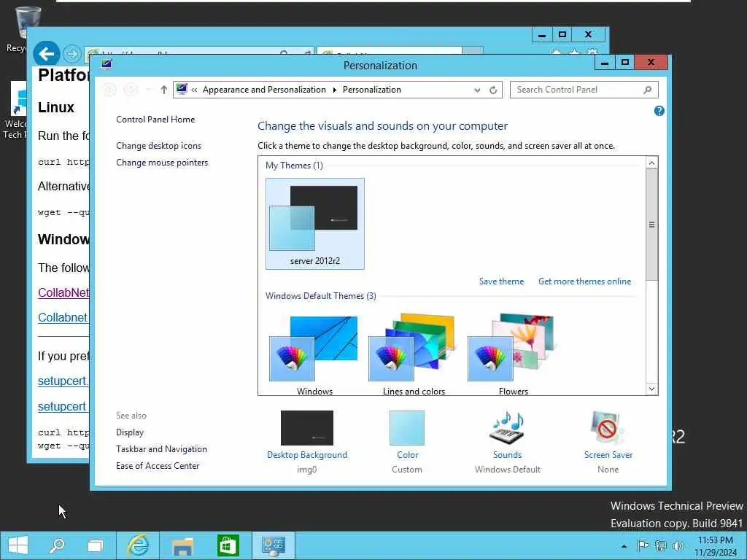747x560 pixels.
Task: Click Control Panel taskbar button
Action: [273, 545]
